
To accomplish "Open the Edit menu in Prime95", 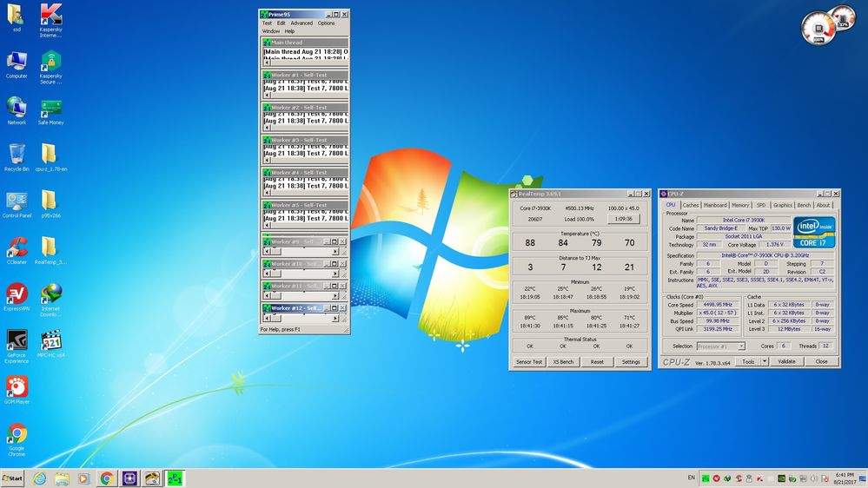I will tap(282, 23).
